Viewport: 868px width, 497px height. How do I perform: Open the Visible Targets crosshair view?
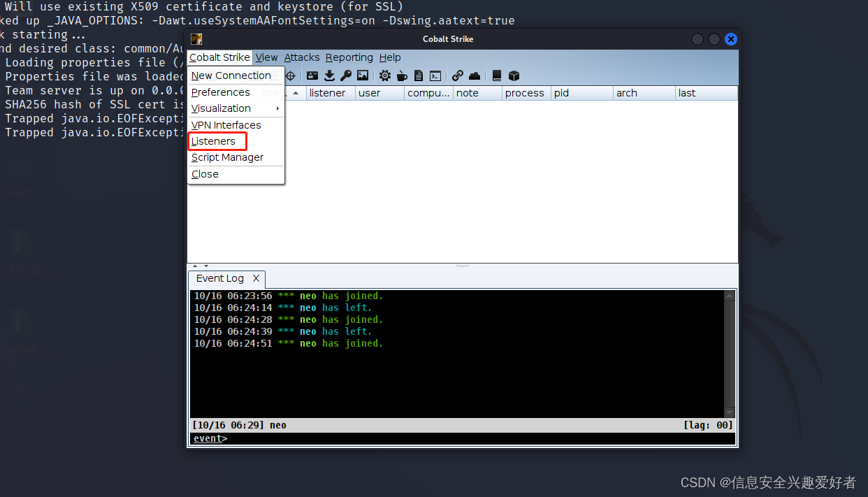291,75
